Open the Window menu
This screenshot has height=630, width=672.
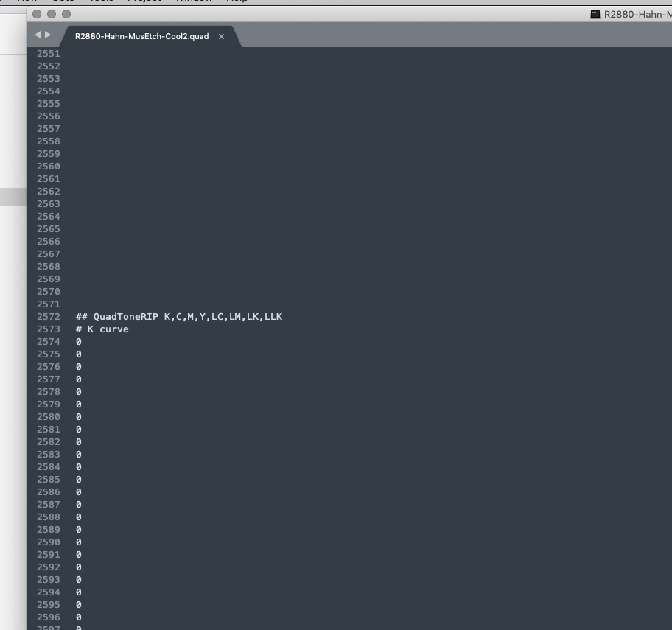[x=193, y=1]
